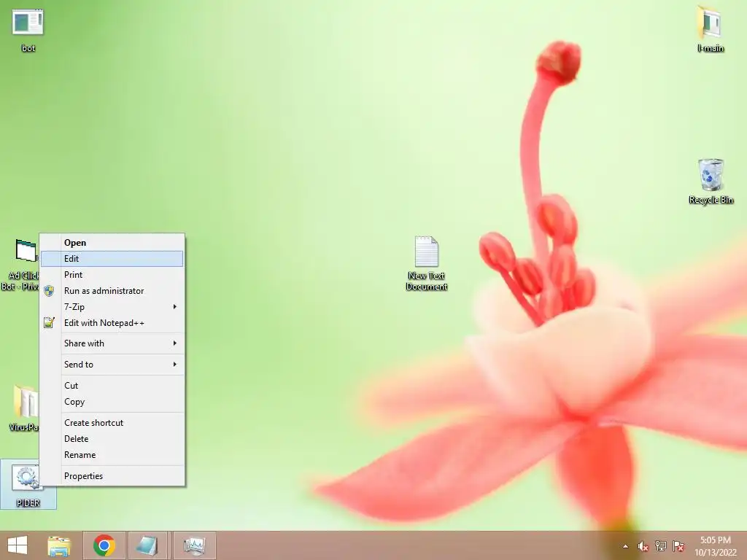Choose Open in context menu
This screenshot has height=560, width=747.
112,242
